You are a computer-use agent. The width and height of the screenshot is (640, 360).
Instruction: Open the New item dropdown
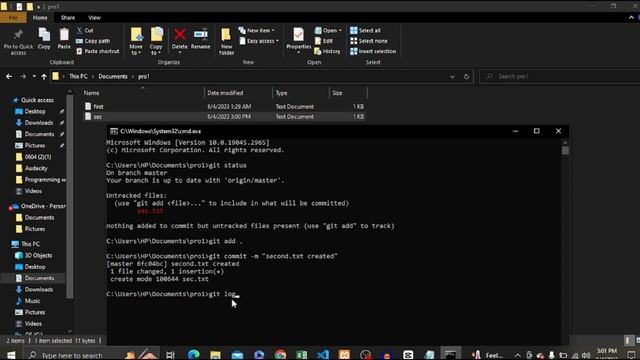257,30
